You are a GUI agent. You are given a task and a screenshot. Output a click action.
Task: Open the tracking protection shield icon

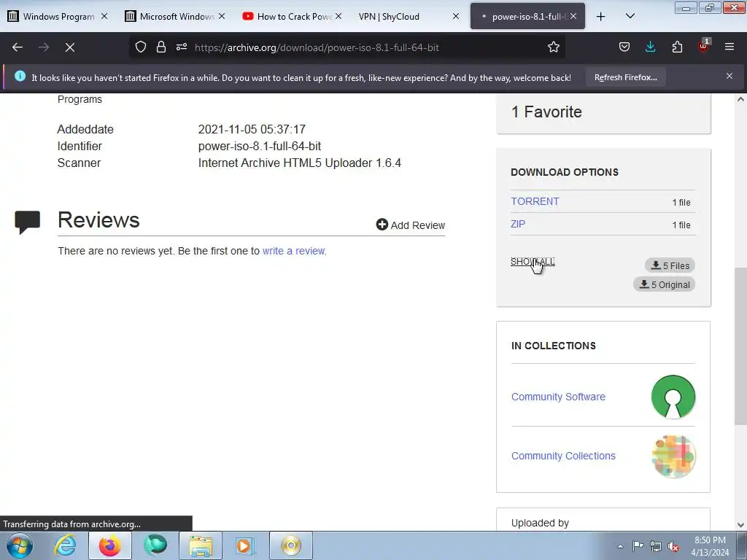[x=141, y=47]
